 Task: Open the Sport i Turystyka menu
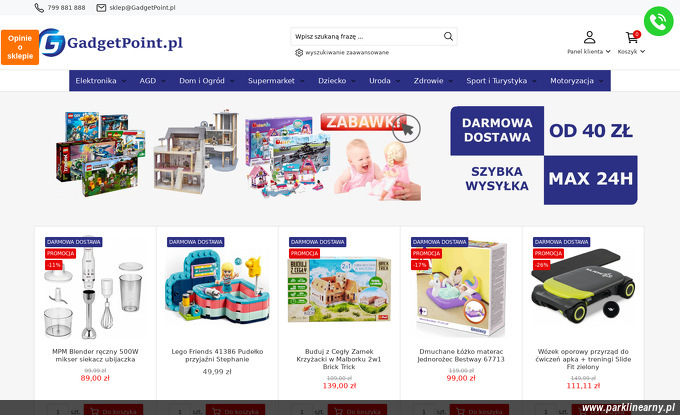pos(501,81)
